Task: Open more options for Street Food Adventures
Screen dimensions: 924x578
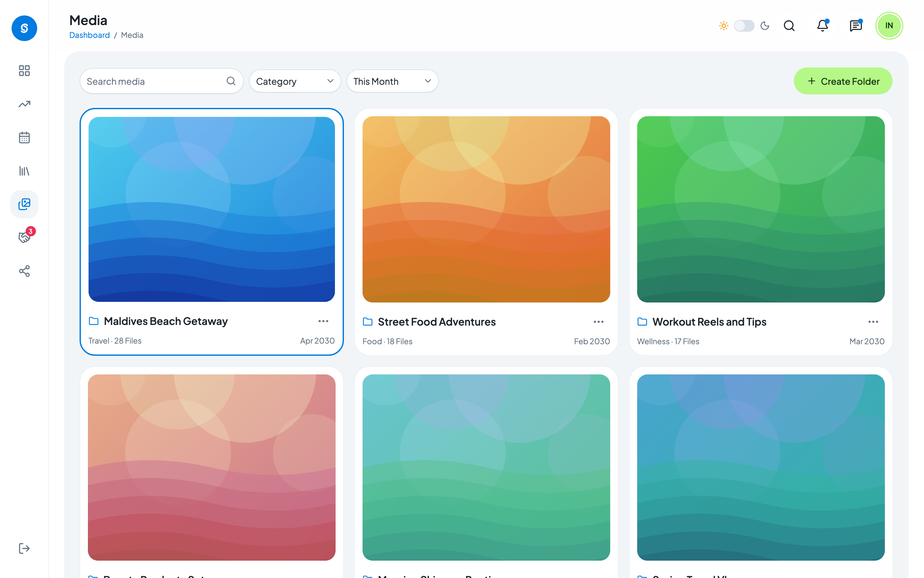Action: (x=598, y=322)
